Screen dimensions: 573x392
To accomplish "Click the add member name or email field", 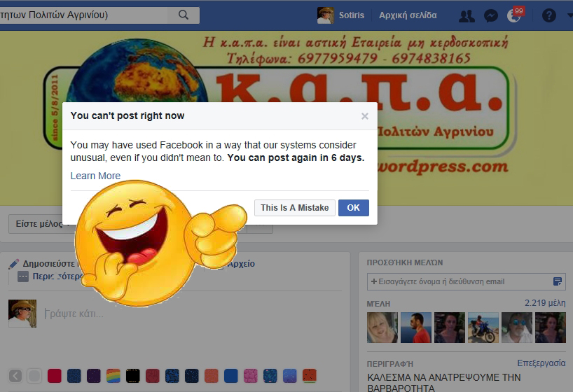I will tap(461, 281).
